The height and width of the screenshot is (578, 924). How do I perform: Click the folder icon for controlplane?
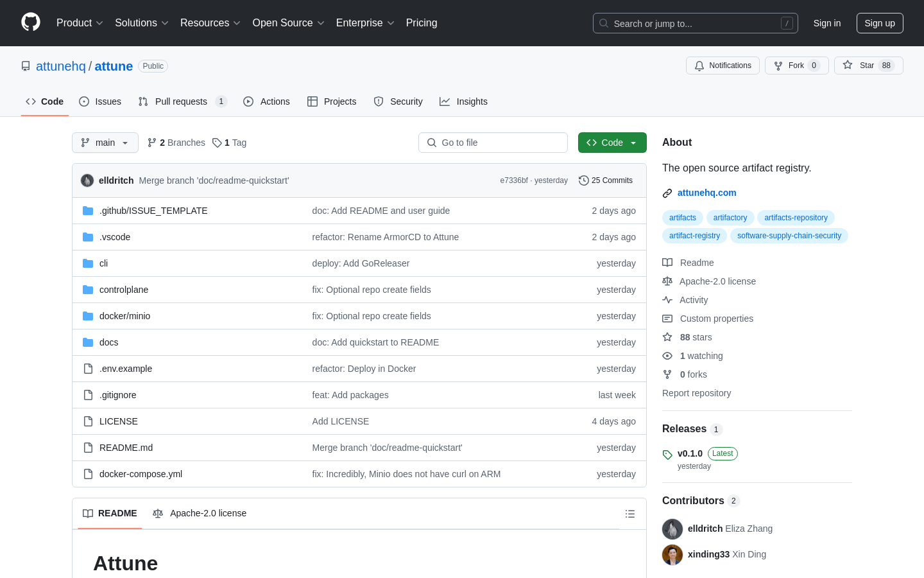pyautogui.click(x=88, y=290)
